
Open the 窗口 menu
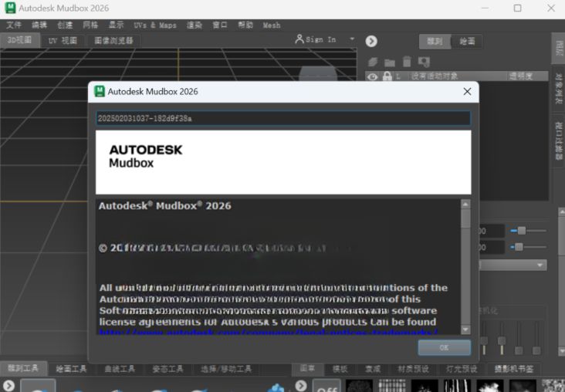tap(220, 25)
